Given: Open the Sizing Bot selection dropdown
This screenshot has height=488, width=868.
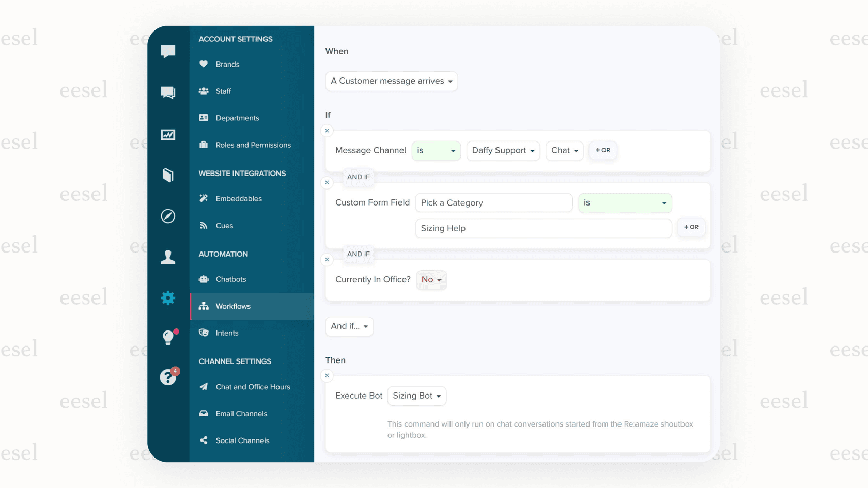Looking at the screenshot, I should click(416, 396).
